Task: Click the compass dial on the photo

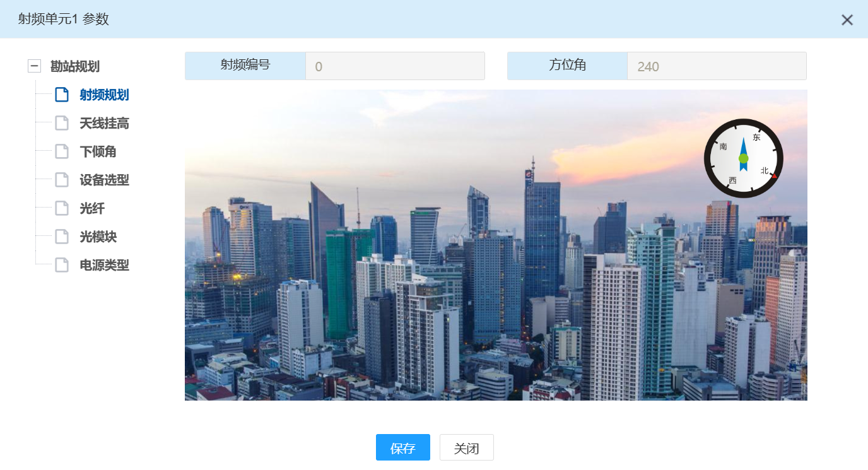Action: [x=743, y=158]
